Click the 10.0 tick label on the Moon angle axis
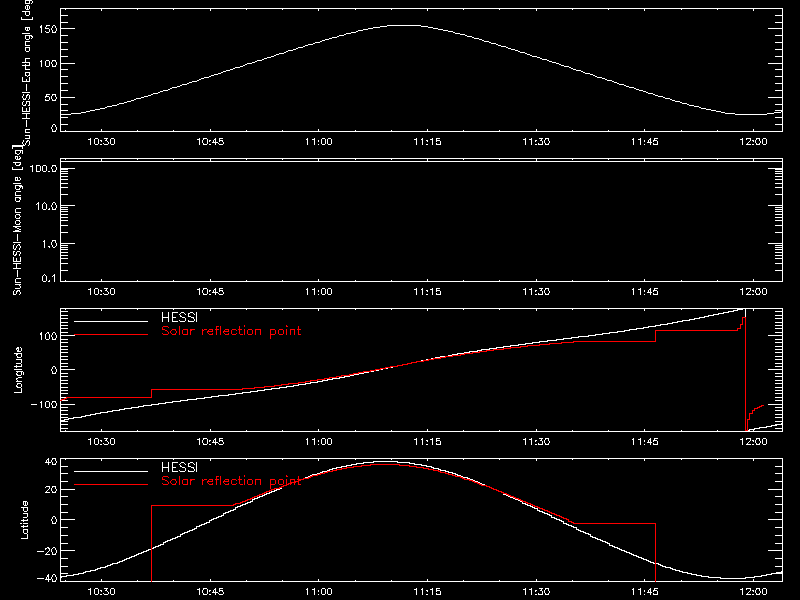Viewport: 800px width, 600px height. [x=46, y=206]
